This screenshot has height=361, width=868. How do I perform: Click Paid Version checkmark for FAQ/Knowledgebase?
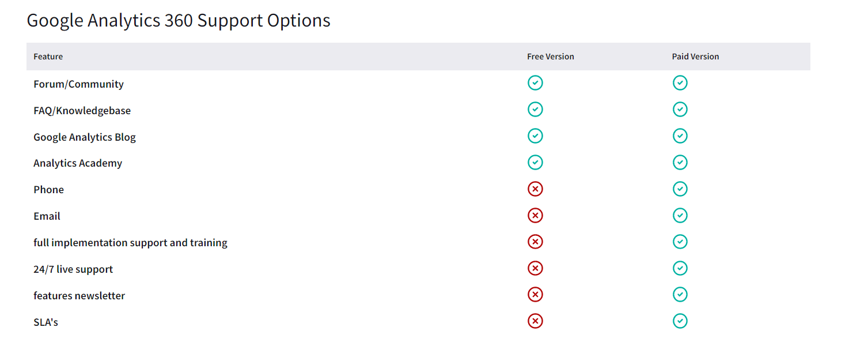680,110
